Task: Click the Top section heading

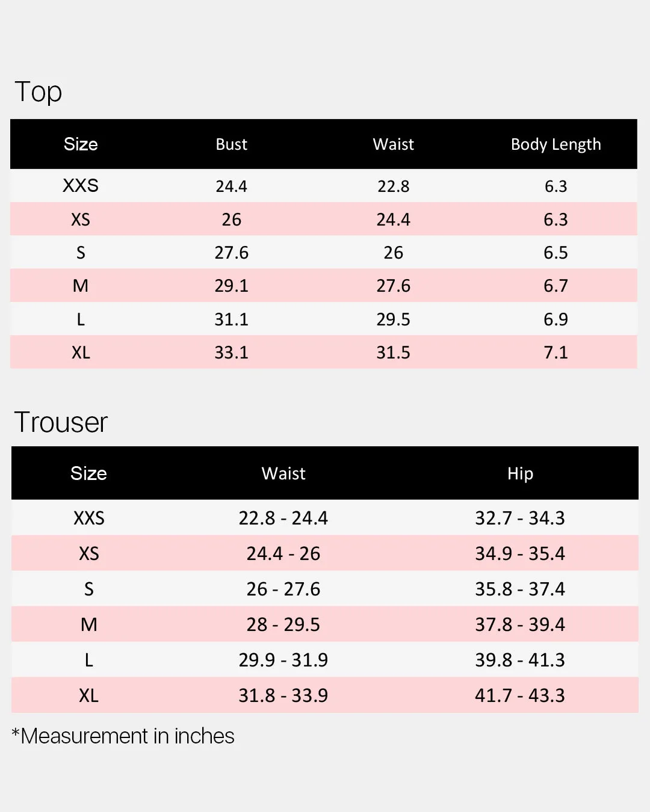Action: click(39, 92)
